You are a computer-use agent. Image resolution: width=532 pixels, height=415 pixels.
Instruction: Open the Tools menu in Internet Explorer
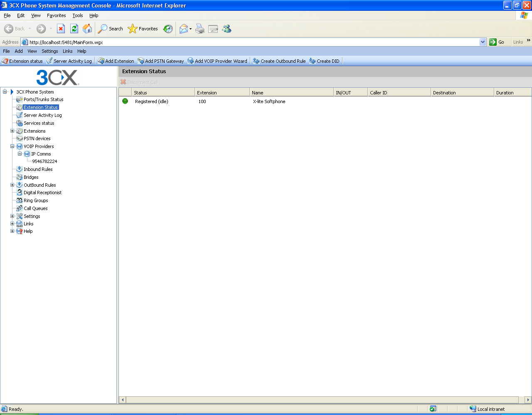[77, 15]
